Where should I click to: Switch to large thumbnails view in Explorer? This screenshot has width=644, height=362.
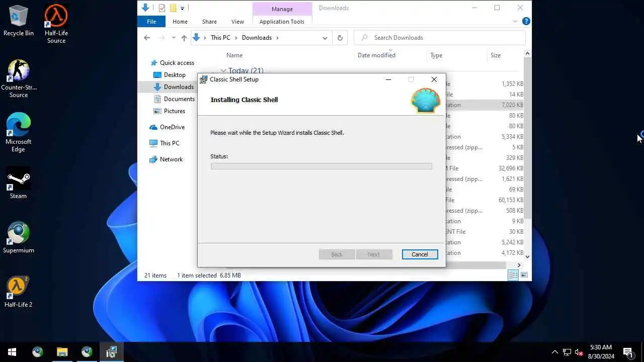[x=524, y=275]
